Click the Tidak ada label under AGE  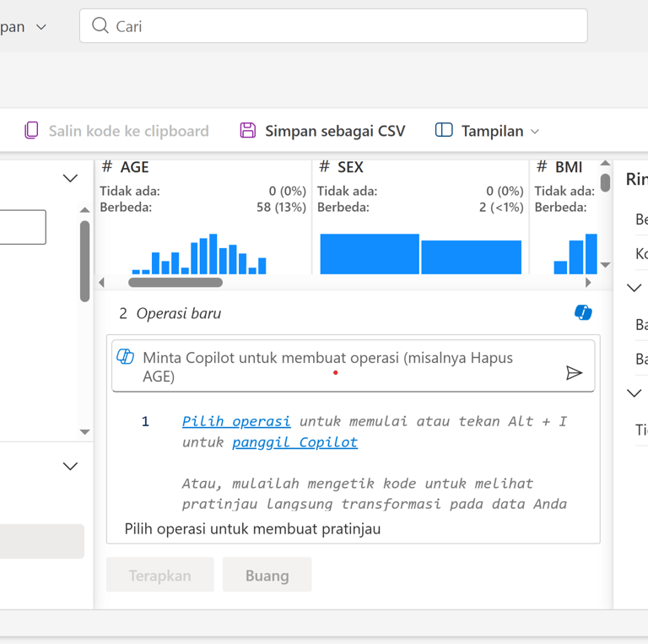click(x=130, y=191)
